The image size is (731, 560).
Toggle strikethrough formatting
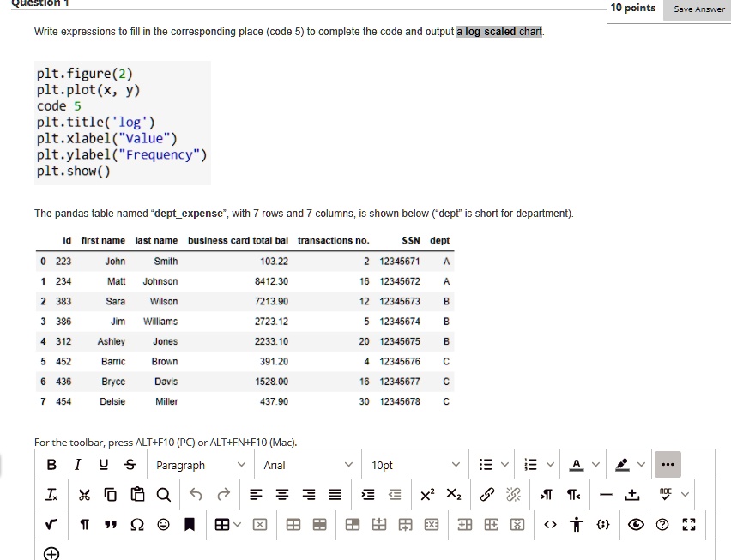click(130, 465)
